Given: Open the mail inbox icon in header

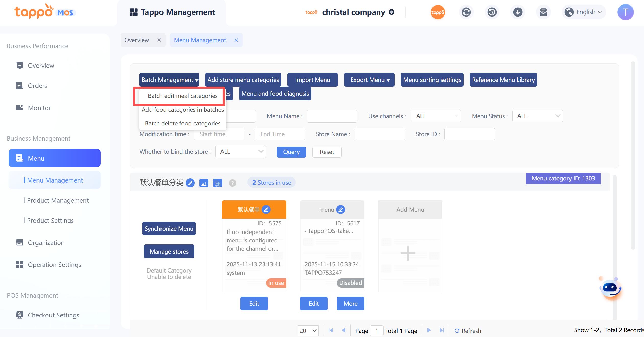Looking at the screenshot, I should coord(543,12).
